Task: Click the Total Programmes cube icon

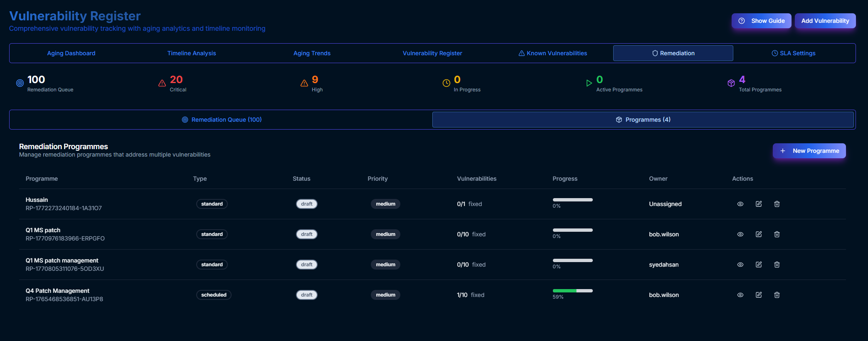Action: click(731, 83)
